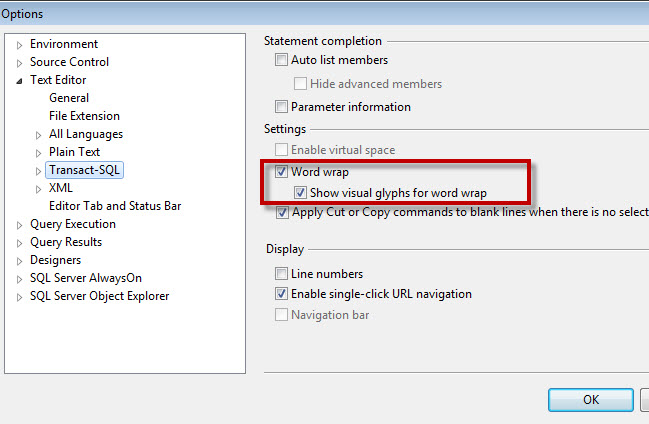Uncheck Show visual glyphs for word wrap
This screenshot has height=424, width=649.
(x=300, y=193)
